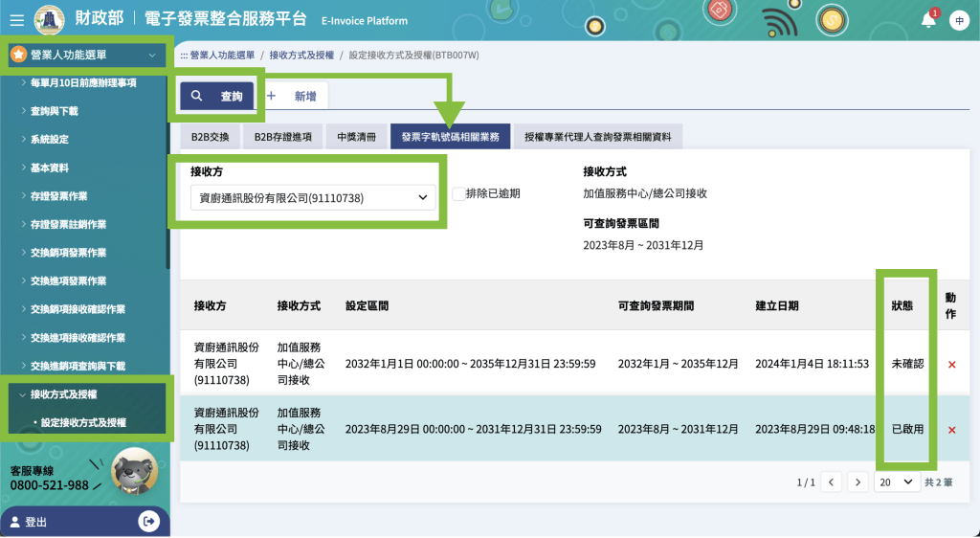Image resolution: width=980 pixels, height=538 pixels.
Task: Select 授權專業代理人查詢發票相關資料 tab
Action: (598, 137)
